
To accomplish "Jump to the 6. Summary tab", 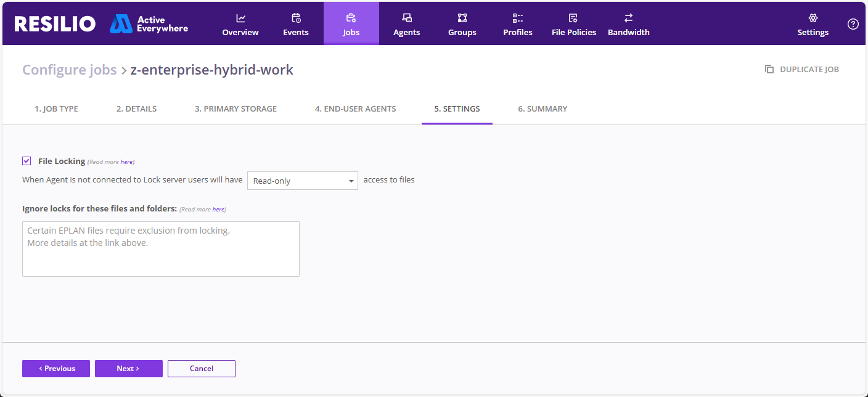I will [x=542, y=108].
